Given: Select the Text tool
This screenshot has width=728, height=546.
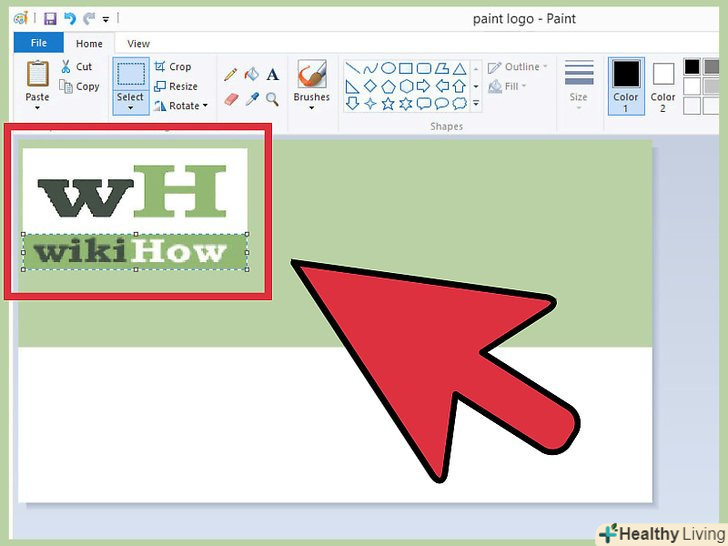Looking at the screenshot, I should (273, 74).
